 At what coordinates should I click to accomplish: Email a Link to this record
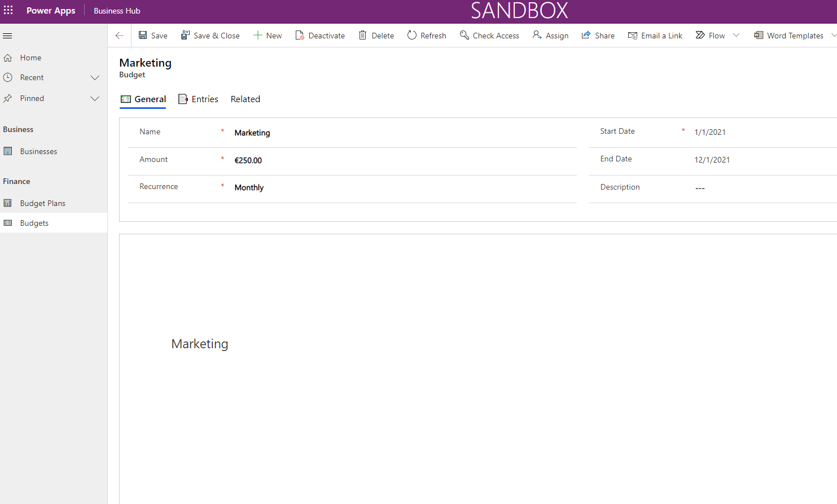point(655,35)
